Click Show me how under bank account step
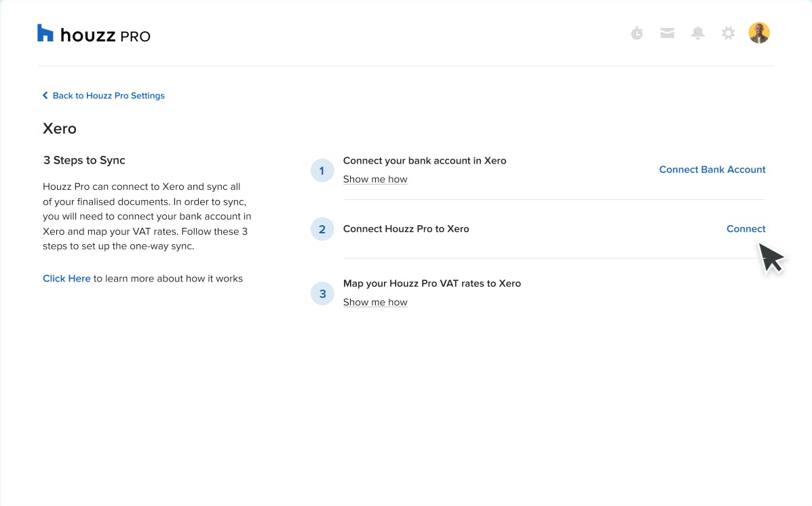 pyautogui.click(x=375, y=179)
